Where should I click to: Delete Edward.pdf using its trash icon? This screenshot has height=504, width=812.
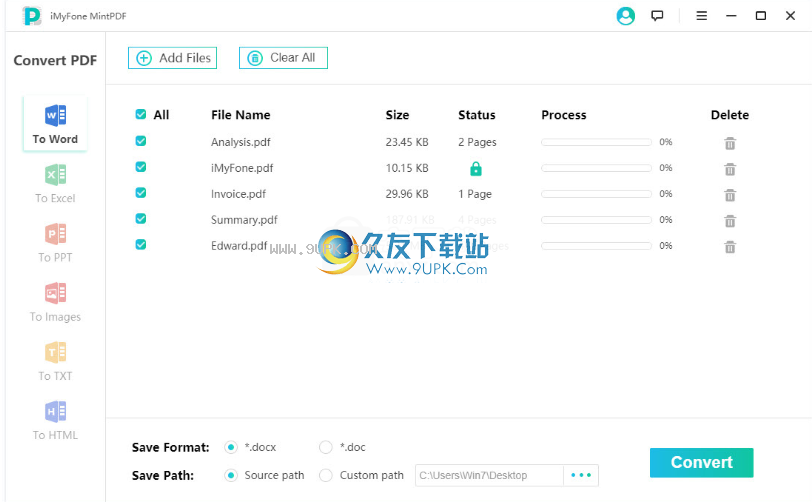click(x=730, y=247)
